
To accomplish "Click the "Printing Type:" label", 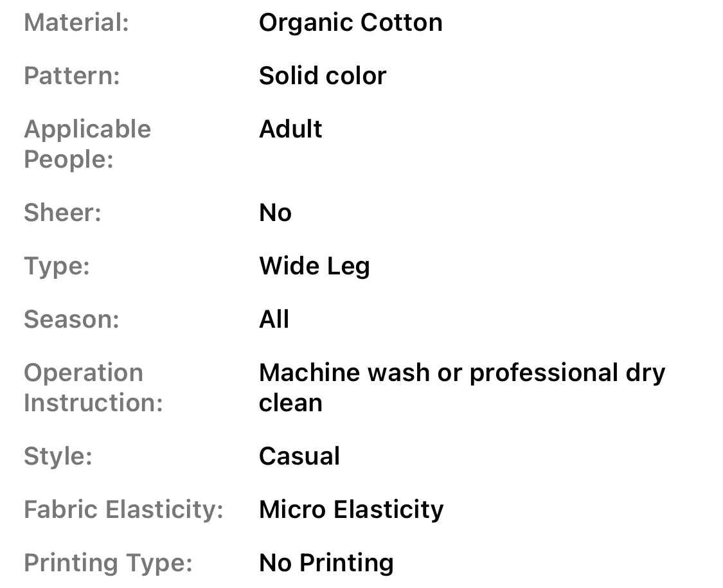I will pyautogui.click(x=108, y=563).
